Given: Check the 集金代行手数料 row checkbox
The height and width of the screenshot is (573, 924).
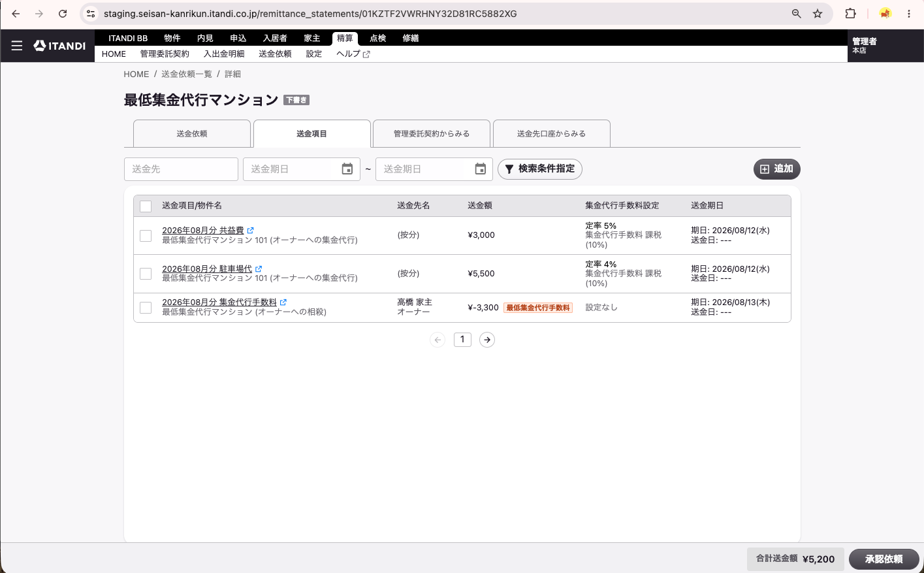Looking at the screenshot, I should (x=146, y=307).
